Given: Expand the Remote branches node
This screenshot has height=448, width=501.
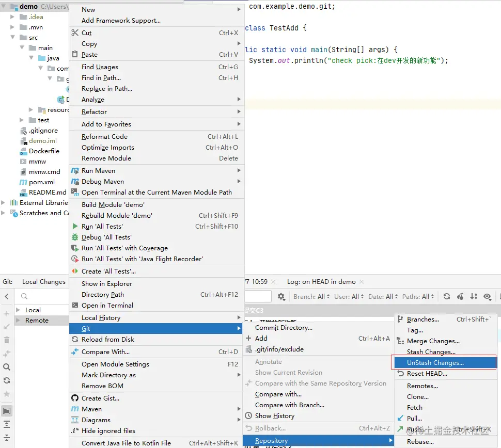Looking at the screenshot, I should click(18, 320).
